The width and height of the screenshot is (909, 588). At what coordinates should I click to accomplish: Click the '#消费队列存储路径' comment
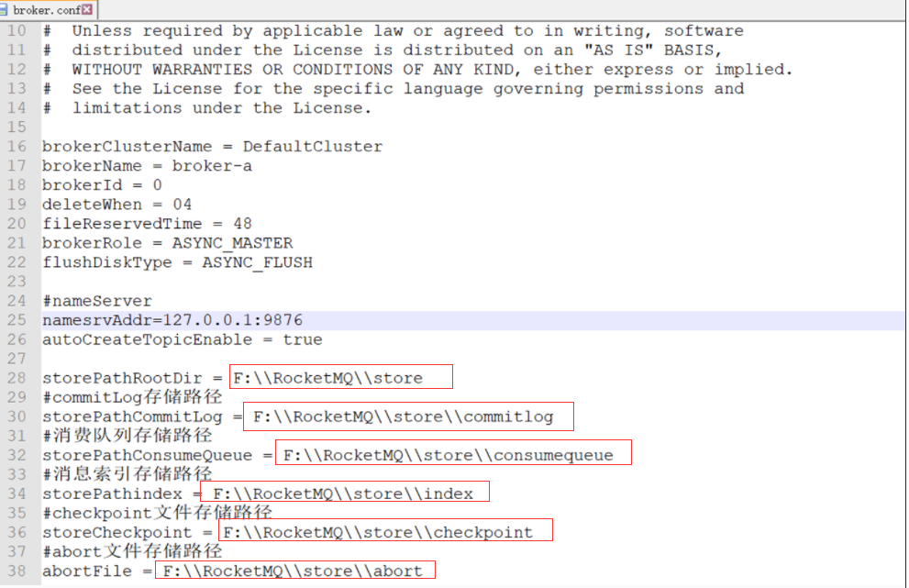pos(127,436)
